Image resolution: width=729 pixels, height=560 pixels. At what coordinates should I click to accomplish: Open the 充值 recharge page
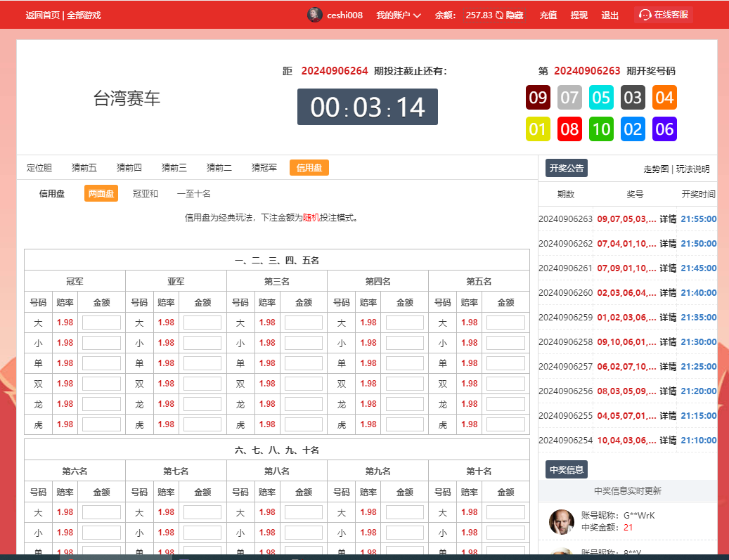(548, 15)
